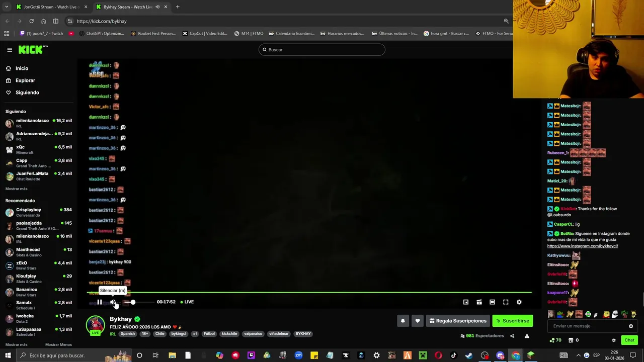Screen dimensions: 644x362
Task: Select the Fútbol tag
Action: pyautogui.click(x=209, y=334)
